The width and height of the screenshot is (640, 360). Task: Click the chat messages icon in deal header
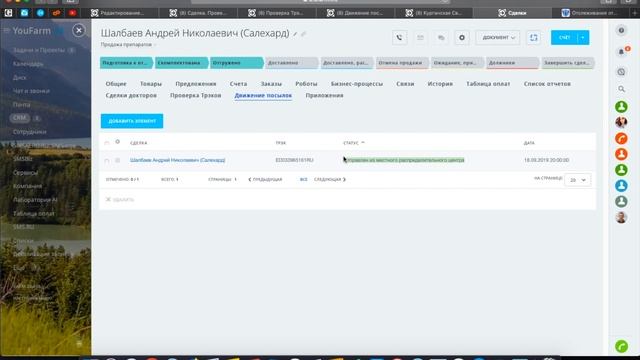click(x=441, y=38)
